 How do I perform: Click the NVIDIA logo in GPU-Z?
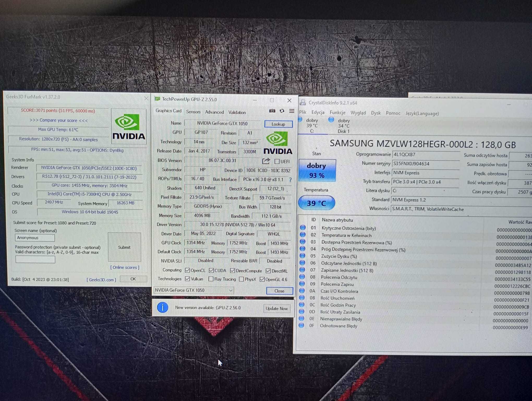click(278, 143)
